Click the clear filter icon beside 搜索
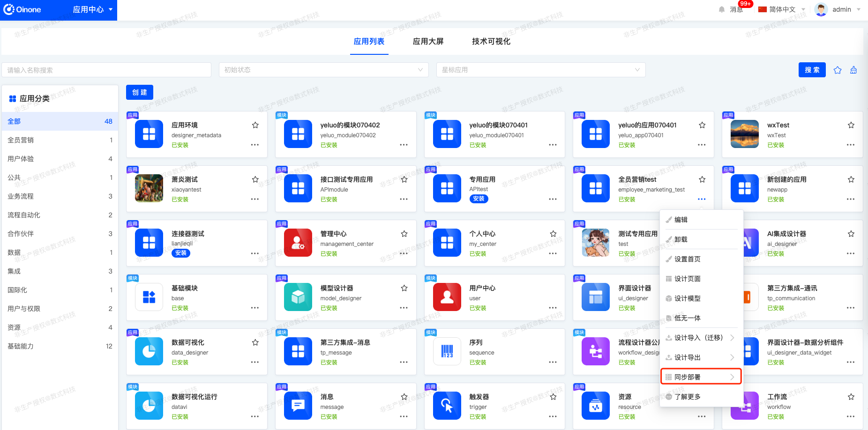Screen dimensions: 868x430 853,70
